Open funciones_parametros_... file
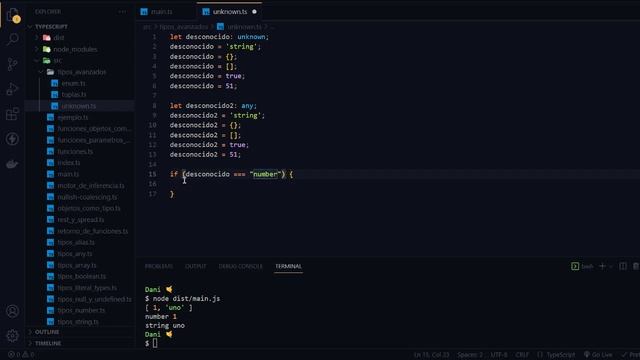This screenshot has width=640, height=360. pos(93,140)
